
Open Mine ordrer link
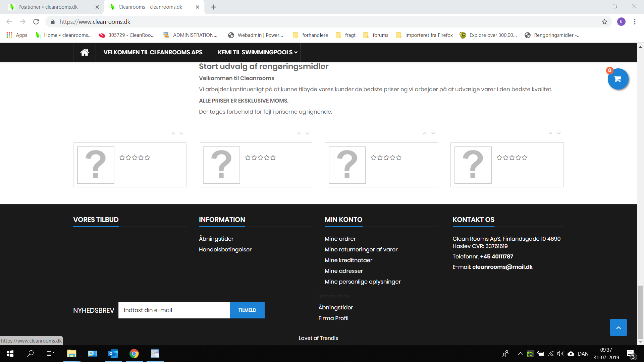point(340,239)
